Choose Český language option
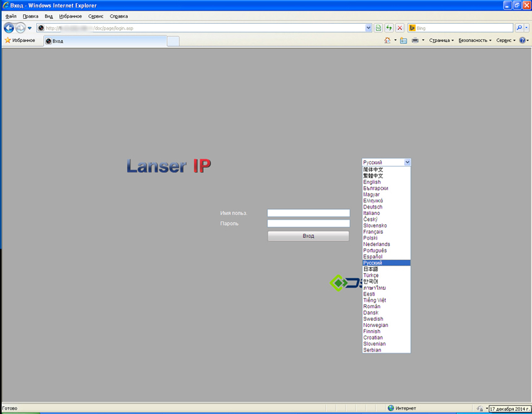Image resolution: width=532 pixels, height=414 pixels. (x=386, y=219)
